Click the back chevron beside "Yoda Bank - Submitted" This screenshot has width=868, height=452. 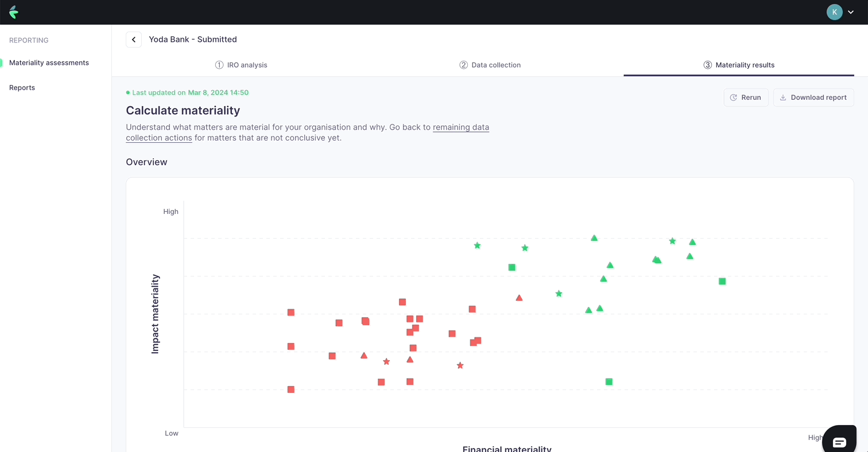pyautogui.click(x=133, y=39)
